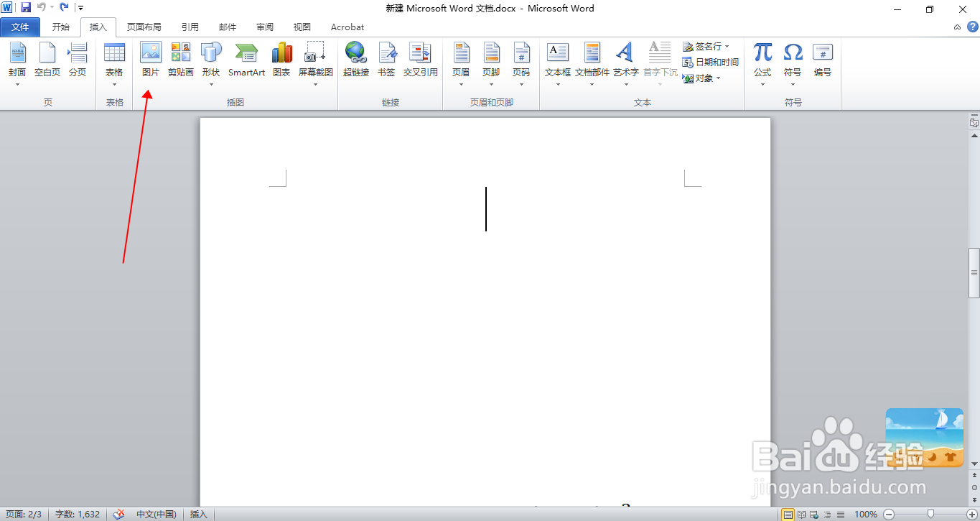Switch to full screen reading view
The height and width of the screenshot is (521, 980).
click(801, 515)
